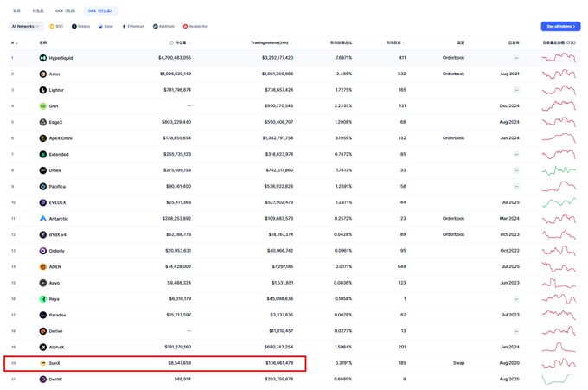Click the Pacifica logo icon
The image size is (588, 390).
pyautogui.click(x=42, y=187)
